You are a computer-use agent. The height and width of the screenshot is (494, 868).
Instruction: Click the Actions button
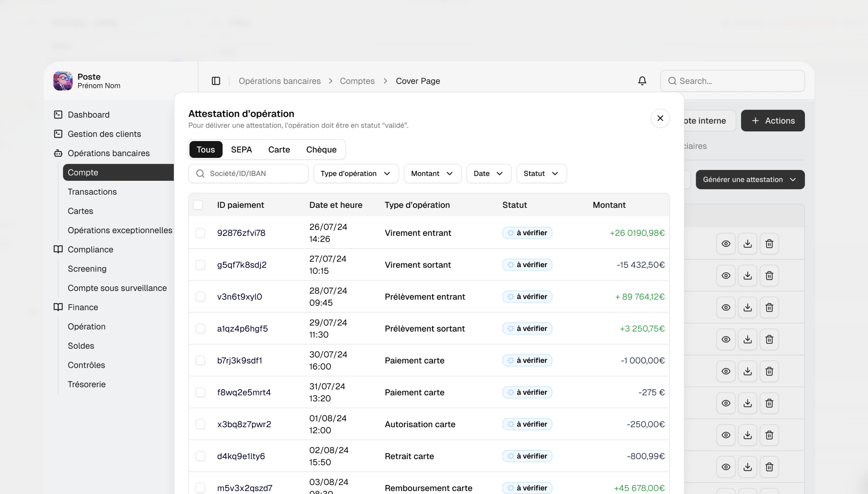click(x=773, y=121)
